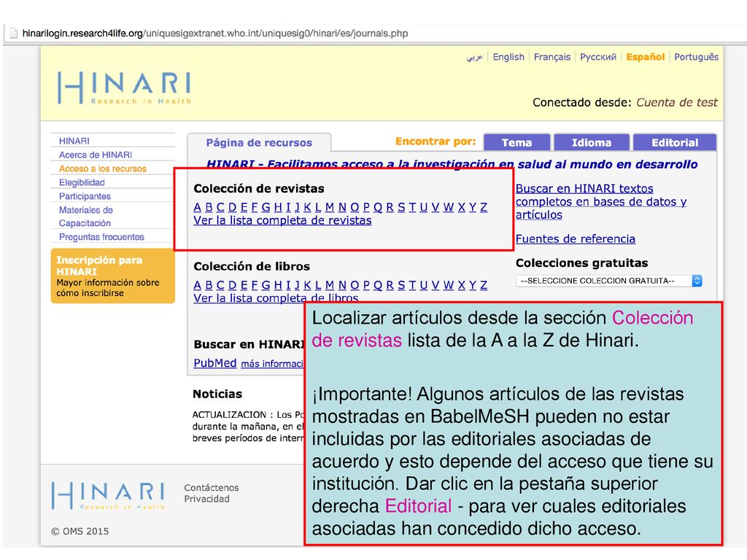Click letter S in Colección de revistas
The height and width of the screenshot is (560, 747).
pos(401,207)
